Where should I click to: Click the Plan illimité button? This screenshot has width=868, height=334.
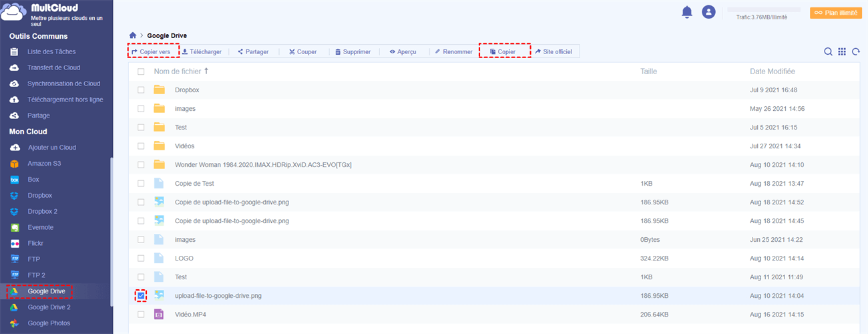tap(837, 13)
